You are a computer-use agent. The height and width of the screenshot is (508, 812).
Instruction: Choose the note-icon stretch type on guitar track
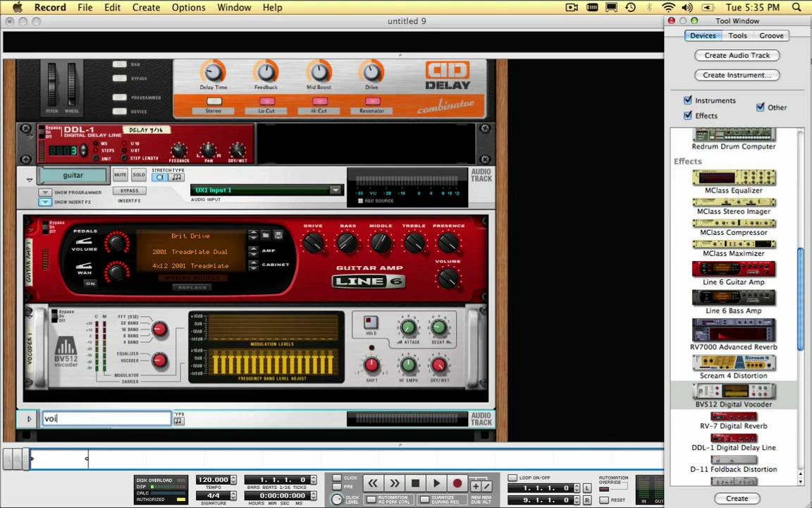(176, 177)
